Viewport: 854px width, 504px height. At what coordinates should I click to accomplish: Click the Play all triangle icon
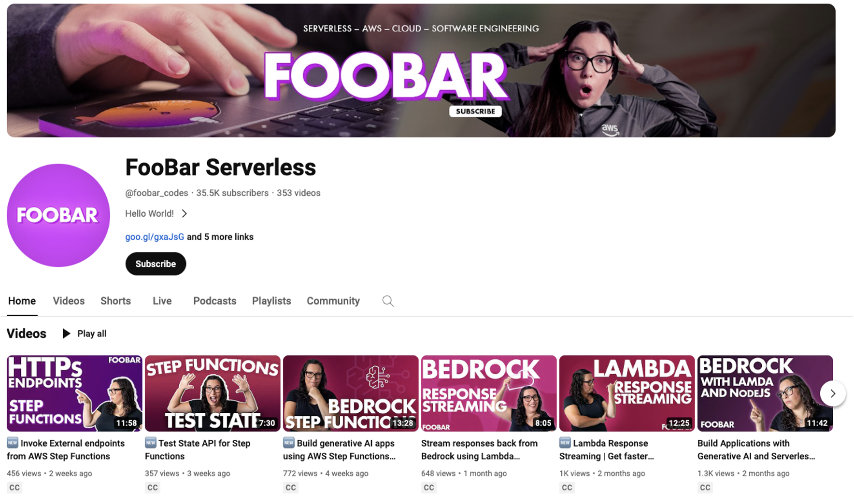(67, 334)
